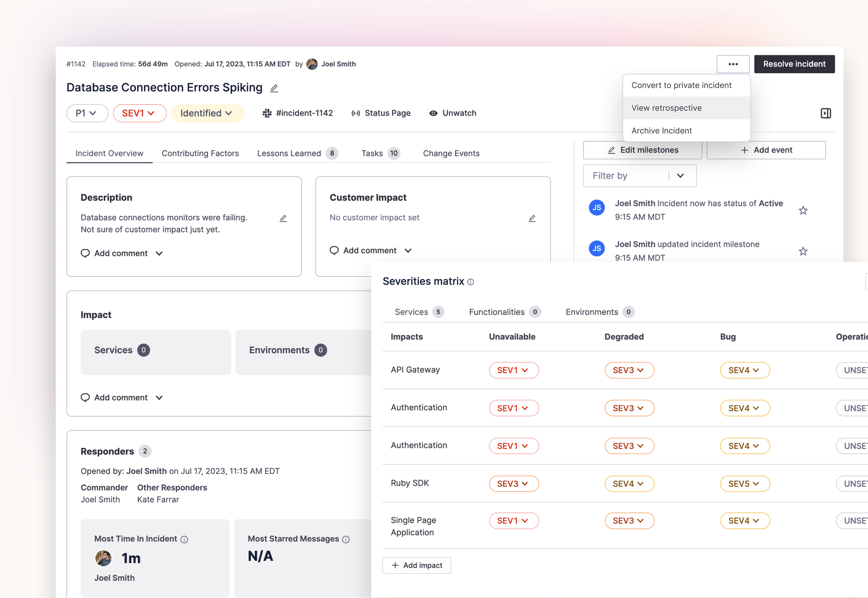
Task: Click Joel Smith's avatar in header
Action: [x=312, y=64]
